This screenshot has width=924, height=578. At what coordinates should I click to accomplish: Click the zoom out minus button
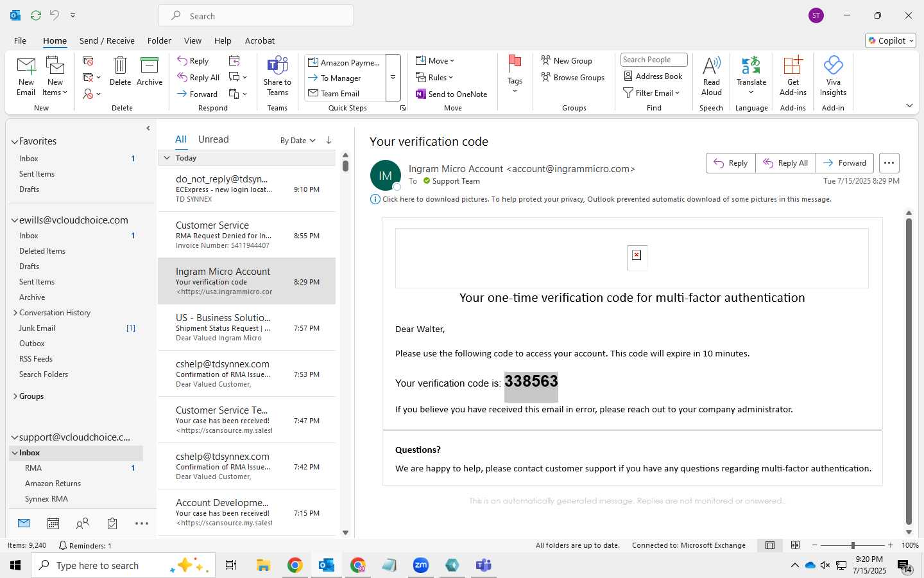[x=814, y=545]
